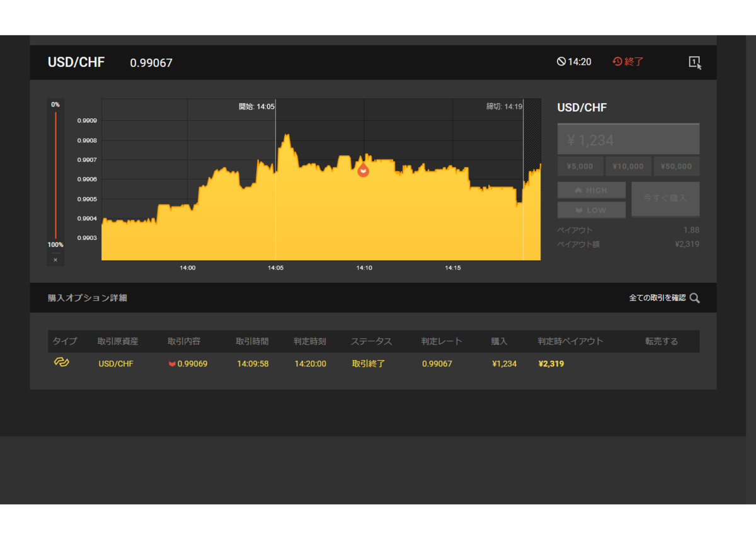Click the 締切: 14:19 deadline marker
The image size is (756, 539).
point(504,106)
